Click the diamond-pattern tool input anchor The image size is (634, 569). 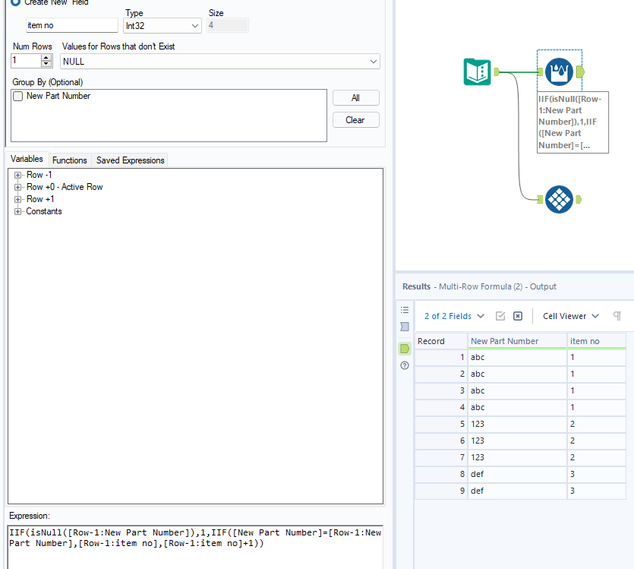point(540,199)
